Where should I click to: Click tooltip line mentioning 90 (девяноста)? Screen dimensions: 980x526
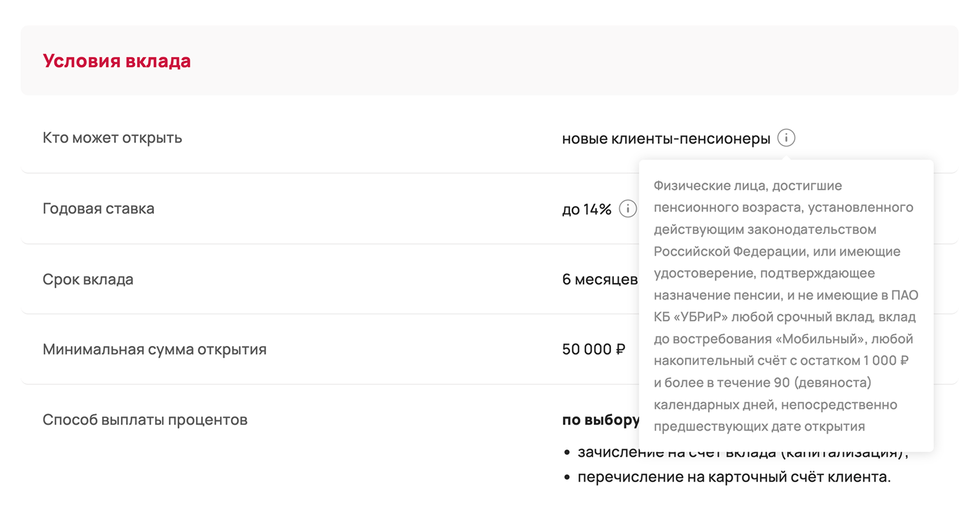click(762, 383)
